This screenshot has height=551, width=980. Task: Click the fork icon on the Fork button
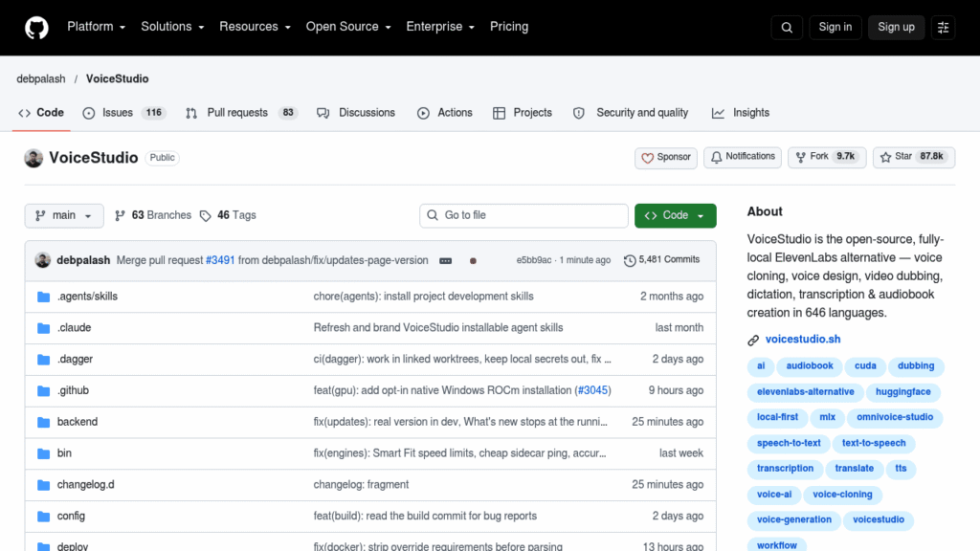pyautogui.click(x=801, y=158)
